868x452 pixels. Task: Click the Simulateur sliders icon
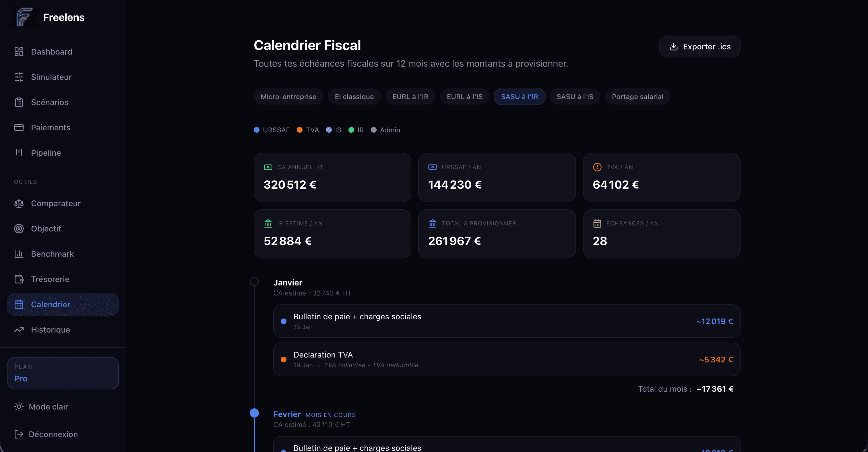pyautogui.click(x=19, y=77)
